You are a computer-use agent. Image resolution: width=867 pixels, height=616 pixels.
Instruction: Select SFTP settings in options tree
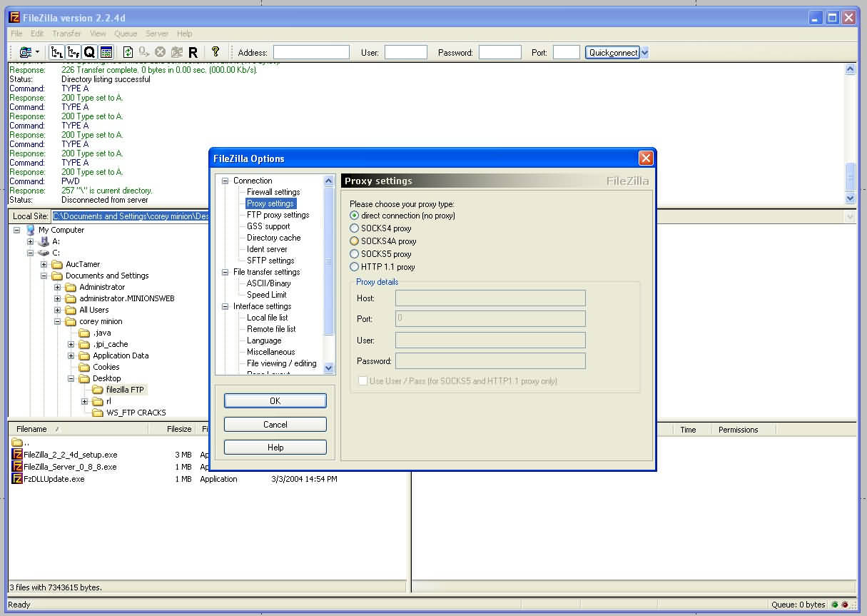pyautogui.click(x=270, y=261)
